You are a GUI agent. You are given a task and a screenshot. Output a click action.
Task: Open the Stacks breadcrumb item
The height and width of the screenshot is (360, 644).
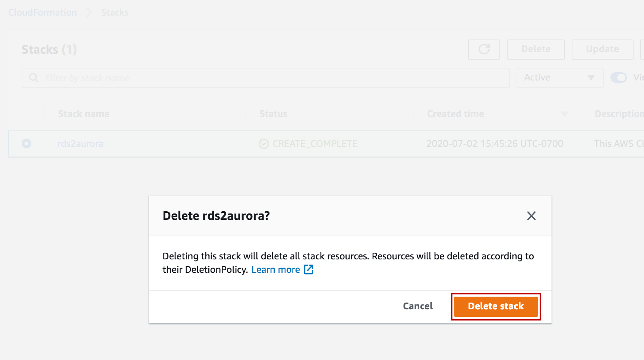point(114,13)
